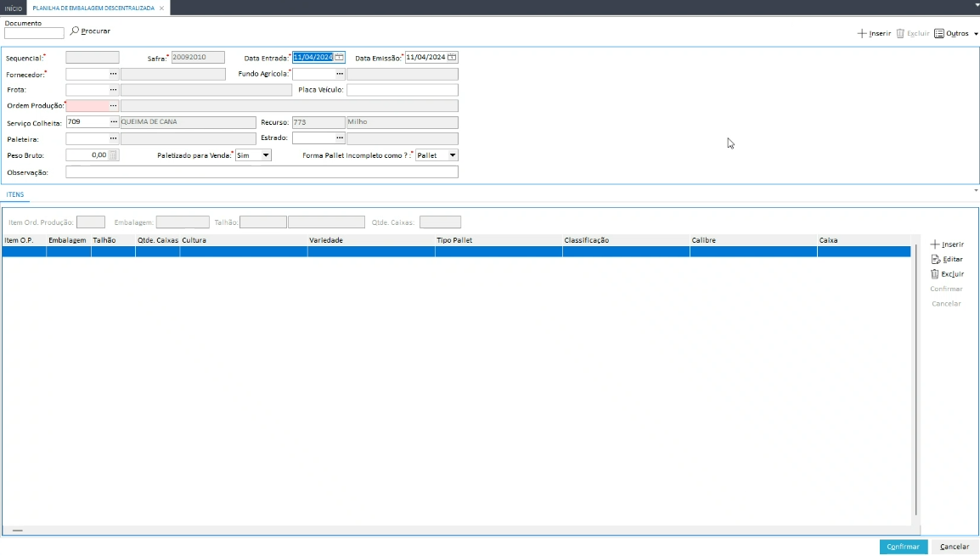Click the items grid horizontal scrollbar handle

click(x=18, y=531)
